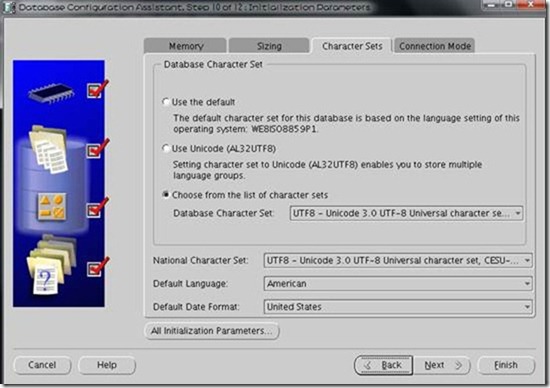550x388 pixels.
Task: Select Choose from the list of character sets
Action: (166, 195)
